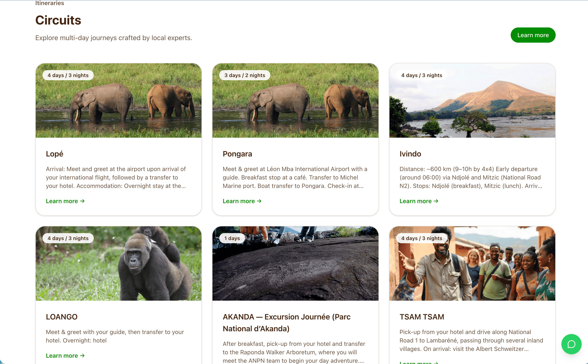This screenshot has height=364, width=588.
Task: Open the Ivindo mountain river photo
Action: [472, 100]
